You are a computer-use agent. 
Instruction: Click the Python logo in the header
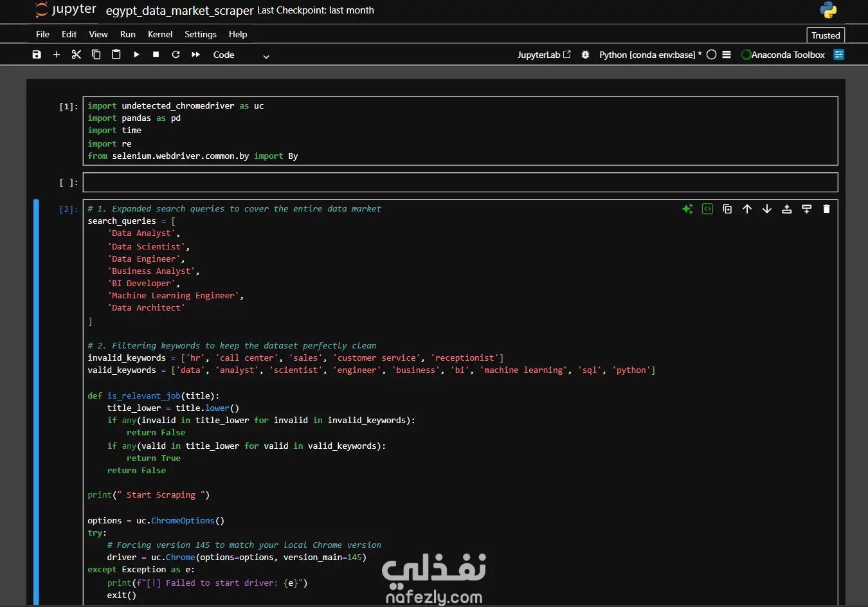point(829,10)
